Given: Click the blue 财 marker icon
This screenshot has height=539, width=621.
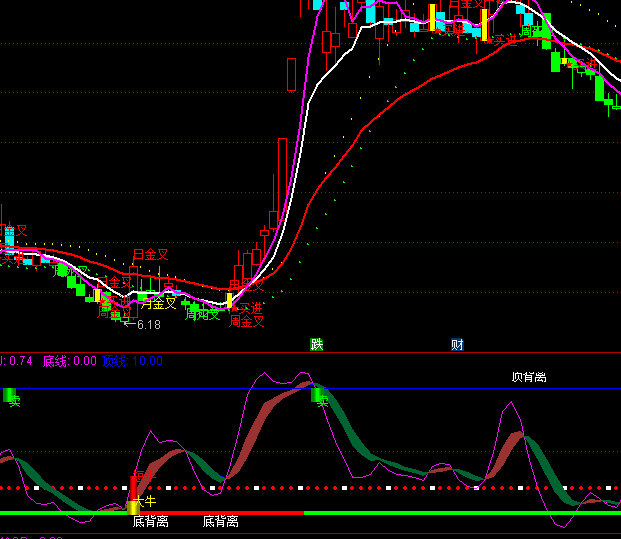Looking at the screenshot, I should point(457,345).
